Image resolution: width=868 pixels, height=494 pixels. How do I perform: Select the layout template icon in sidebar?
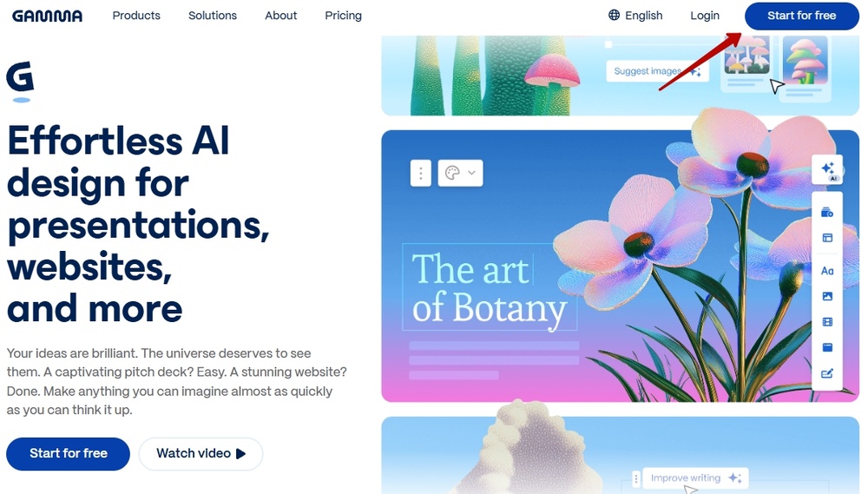(x=827, y=238)
